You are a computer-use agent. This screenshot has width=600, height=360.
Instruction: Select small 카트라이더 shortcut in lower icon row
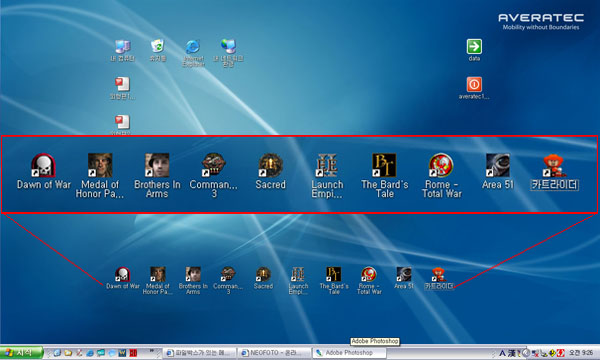[439, 279]
